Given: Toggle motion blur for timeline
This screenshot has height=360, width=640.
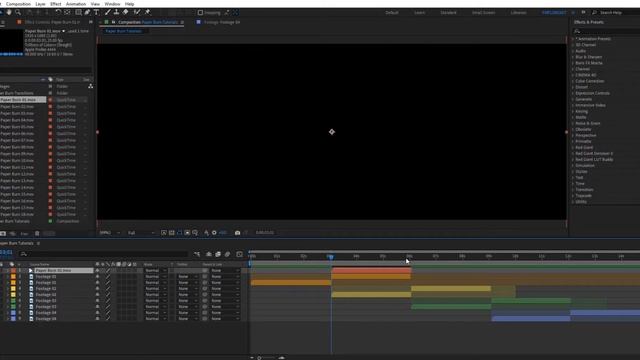Looking at the screenshot, I should 227,254.
